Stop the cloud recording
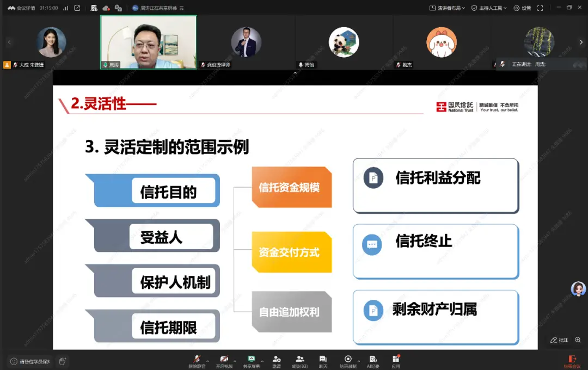588x370 pixels. click(348, 360)
